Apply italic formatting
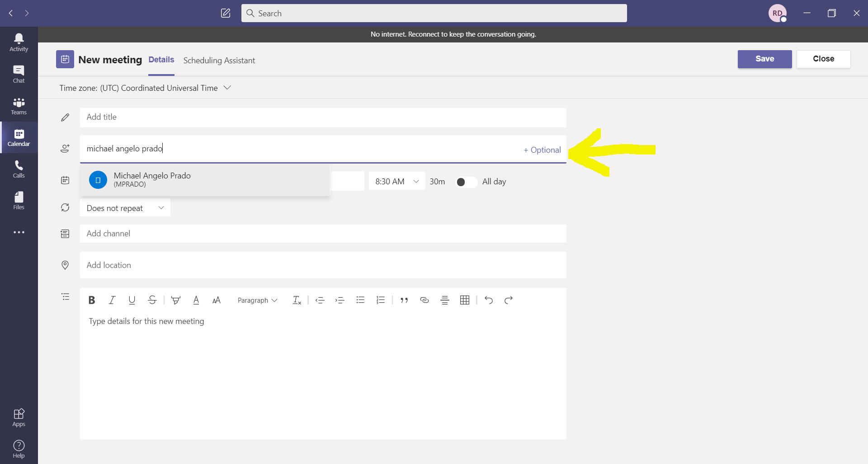The image size is (868, 464). click(x=112, y=300)
